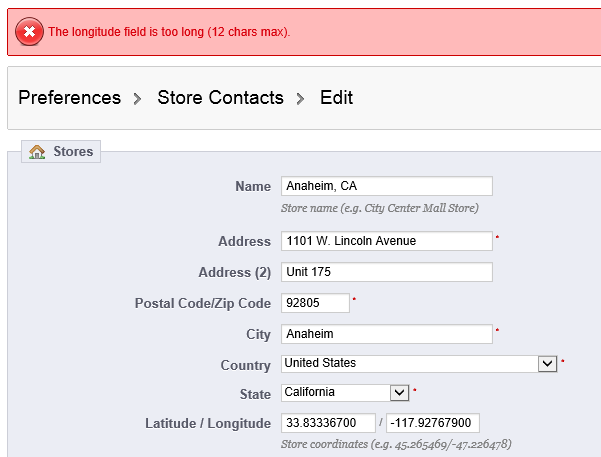Click the first breadcrumb arrow after Preferences
Image resolution: width=601 pixels, height=457 pixels.
[137, 99]
